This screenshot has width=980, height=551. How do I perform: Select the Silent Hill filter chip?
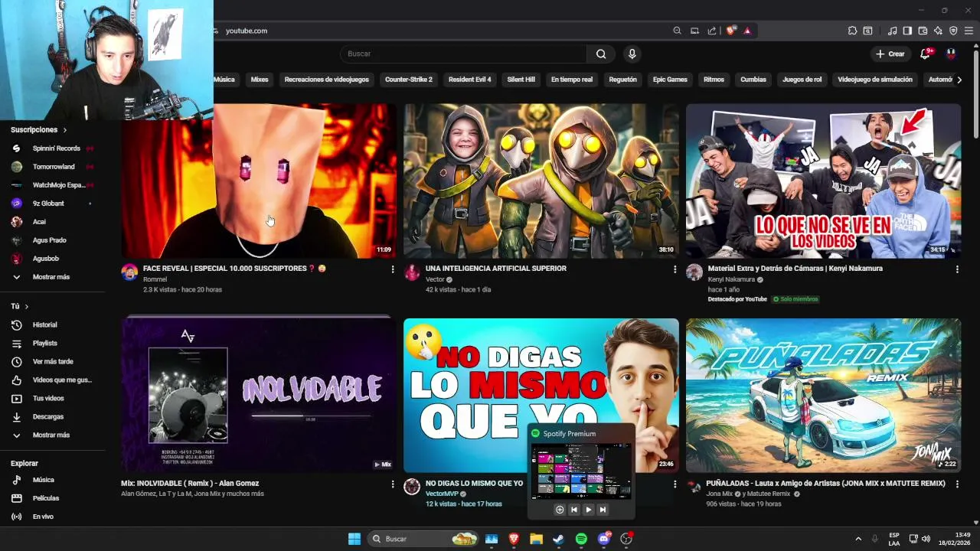click(x=521, y=80)
